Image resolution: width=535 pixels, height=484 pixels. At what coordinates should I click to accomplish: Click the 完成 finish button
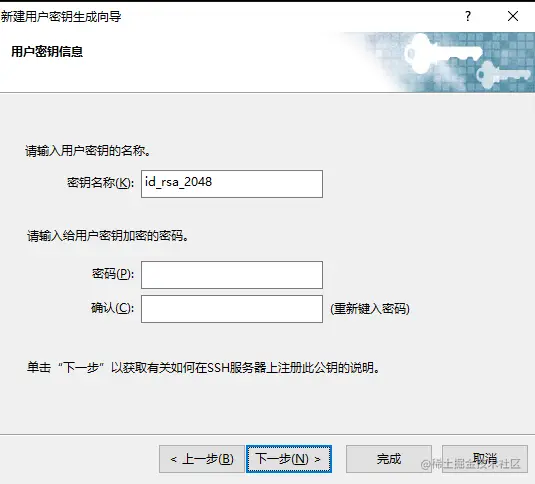coord(389,459)
